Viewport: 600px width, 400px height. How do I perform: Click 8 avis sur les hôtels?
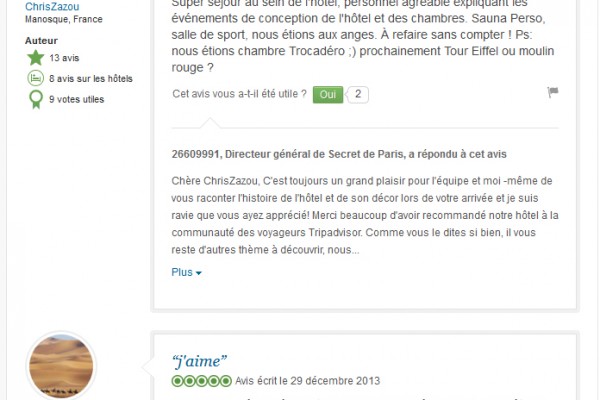91,78
